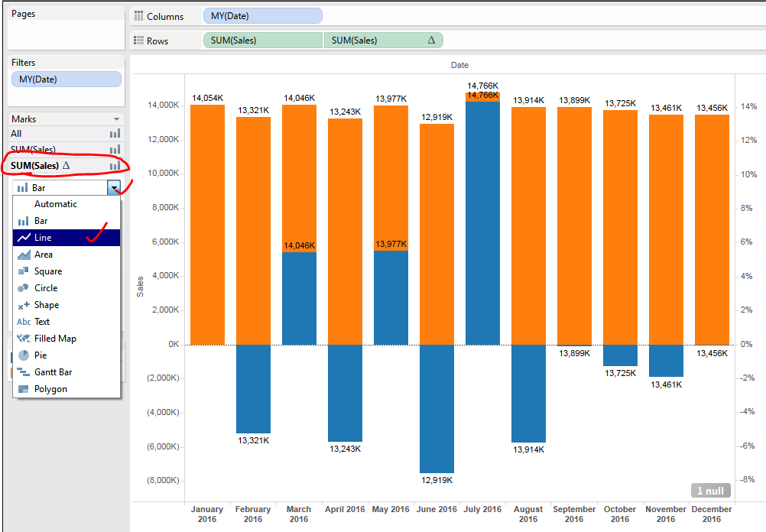Click July 2016 blue bar

pyautogui.click(x=482, y=223)
